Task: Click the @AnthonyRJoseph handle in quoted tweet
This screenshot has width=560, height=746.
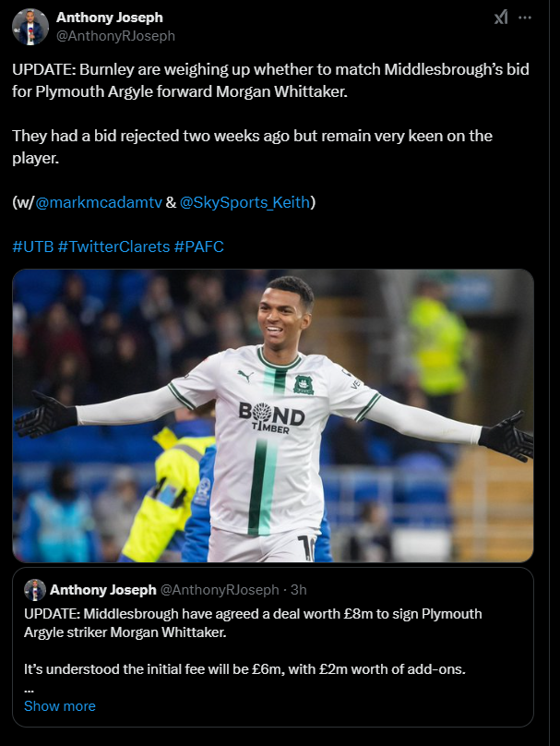Action: click(x=220, y=589)
